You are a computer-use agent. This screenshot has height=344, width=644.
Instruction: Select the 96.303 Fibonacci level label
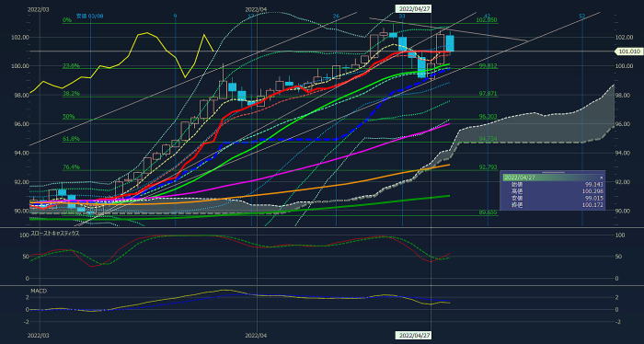[489, 117]
